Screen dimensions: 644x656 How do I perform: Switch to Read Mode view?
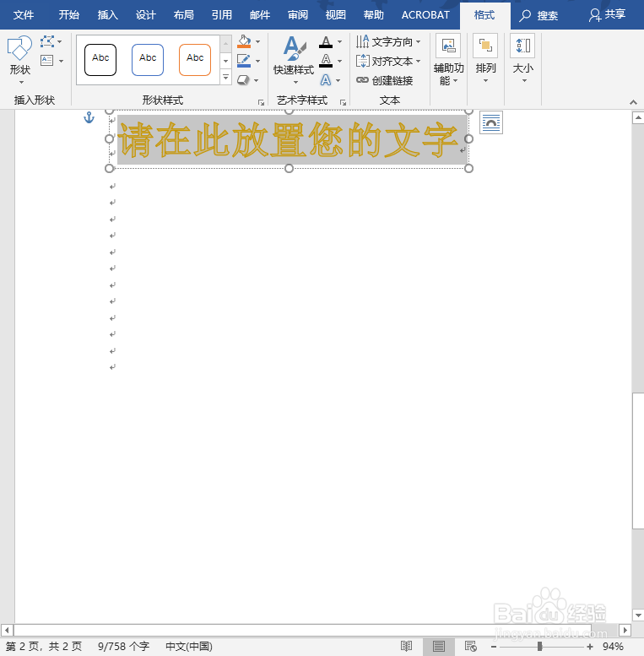(406, 647)
